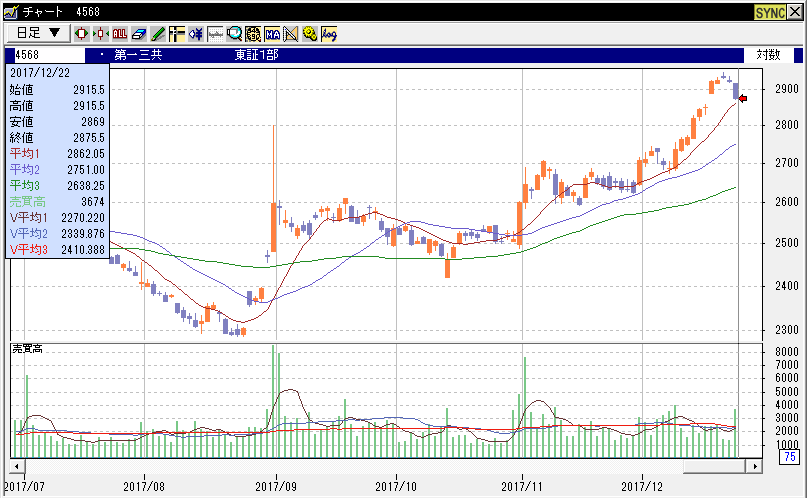This screenshot has width=807, height=498.
Task: Toggle the 対数 logarithmic scale button
Action: (768, 55)
